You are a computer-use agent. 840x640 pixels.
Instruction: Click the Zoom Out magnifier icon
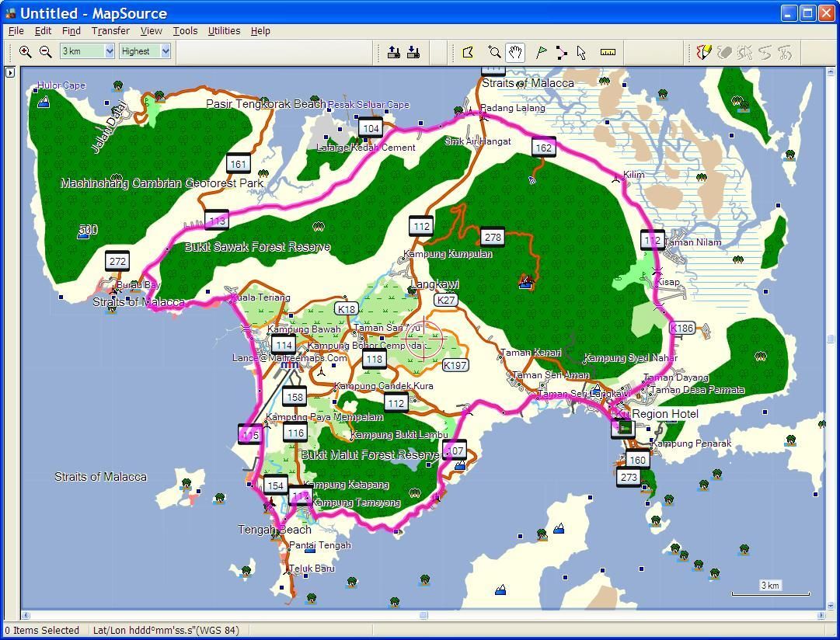[46, 52]
